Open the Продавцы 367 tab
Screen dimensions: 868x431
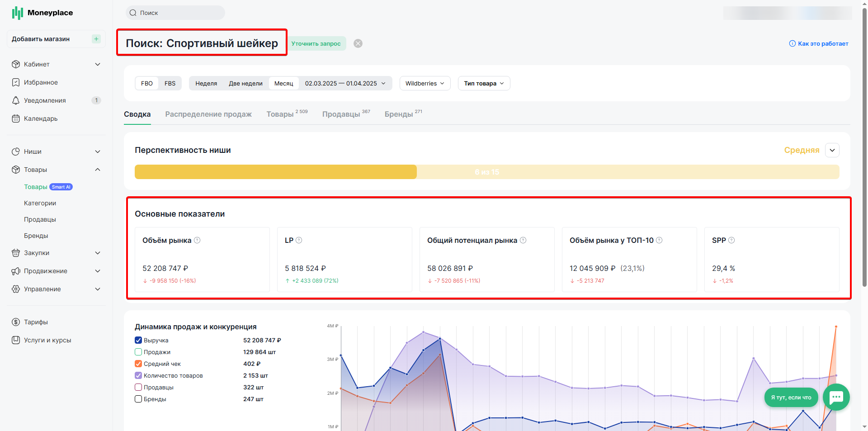[x=346, y=114]
